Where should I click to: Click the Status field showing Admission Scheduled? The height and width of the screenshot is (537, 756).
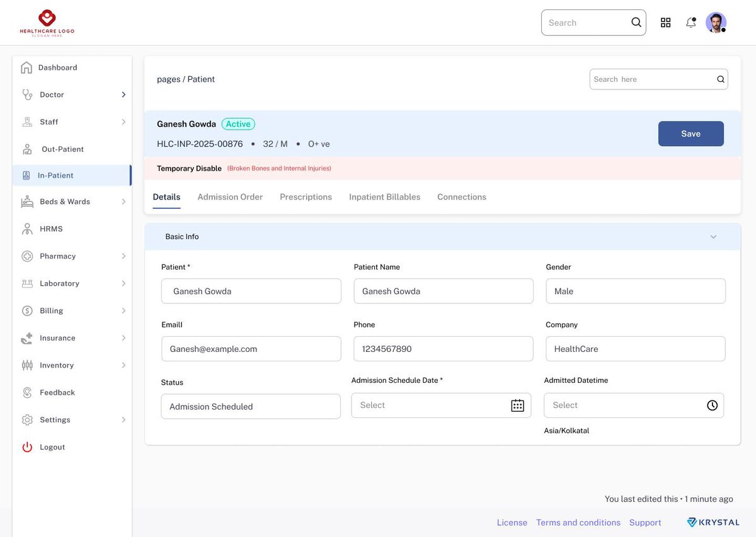click(x=251, y=407)
